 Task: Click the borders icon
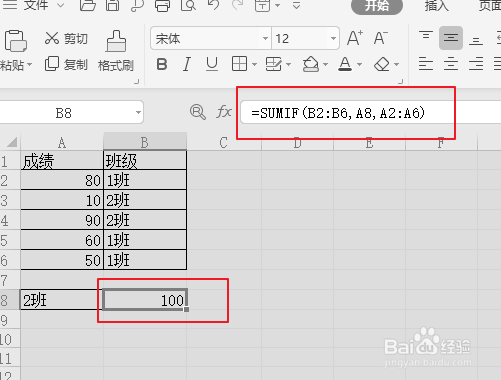[239, 64]
